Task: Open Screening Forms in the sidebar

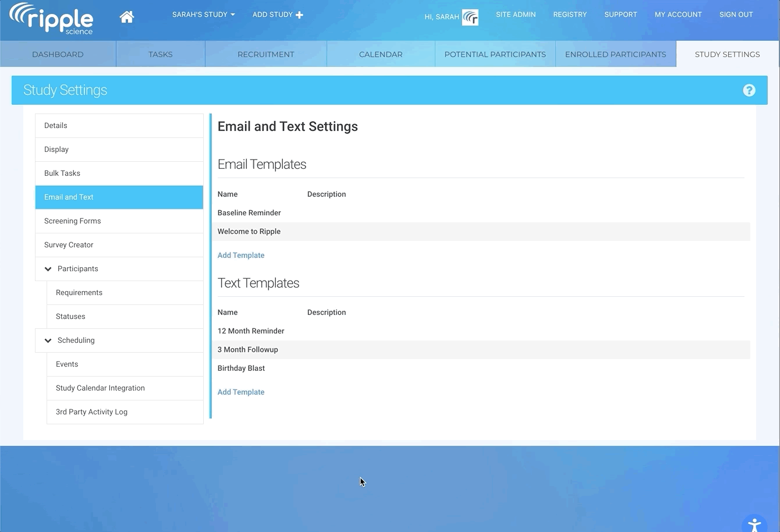Action: click(x=73, y=221)
